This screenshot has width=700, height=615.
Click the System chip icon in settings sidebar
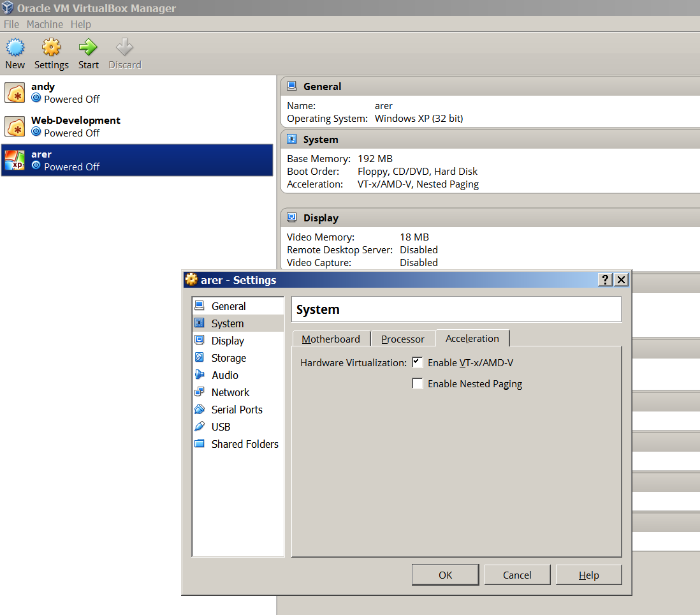(x=200, y=323)
